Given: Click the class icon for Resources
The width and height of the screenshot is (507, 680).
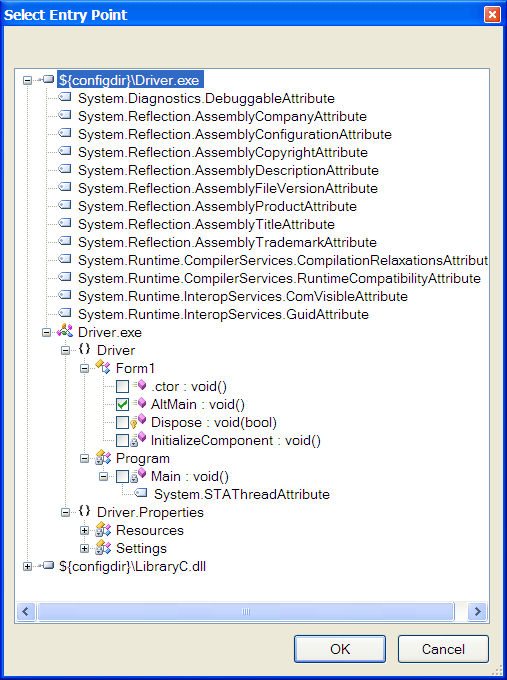Looking at the screenshot, I should coord(103,530).
